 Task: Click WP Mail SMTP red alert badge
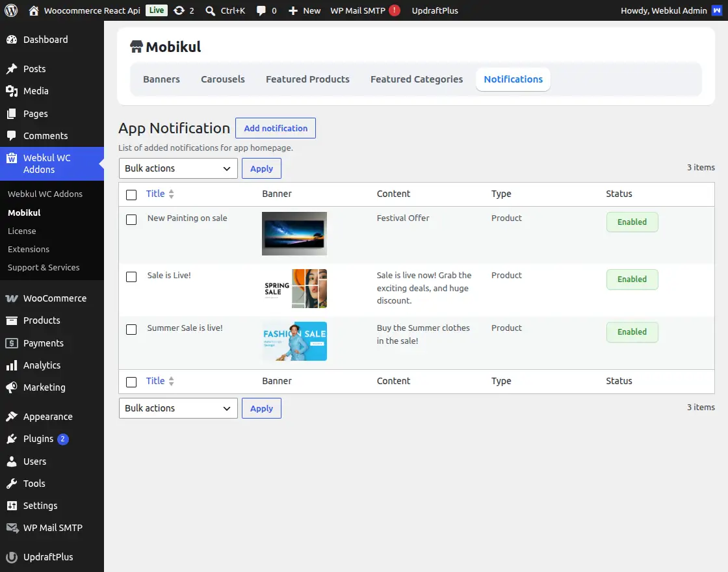tap(395, 10)
